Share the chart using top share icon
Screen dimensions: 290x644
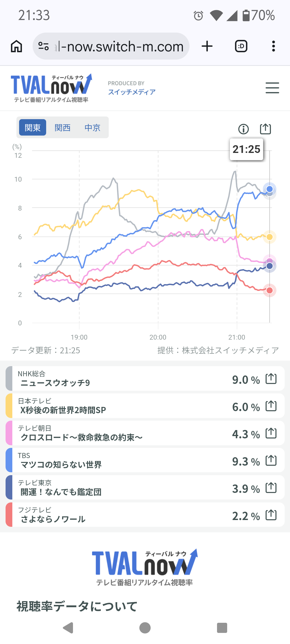(x=265, y=129)
